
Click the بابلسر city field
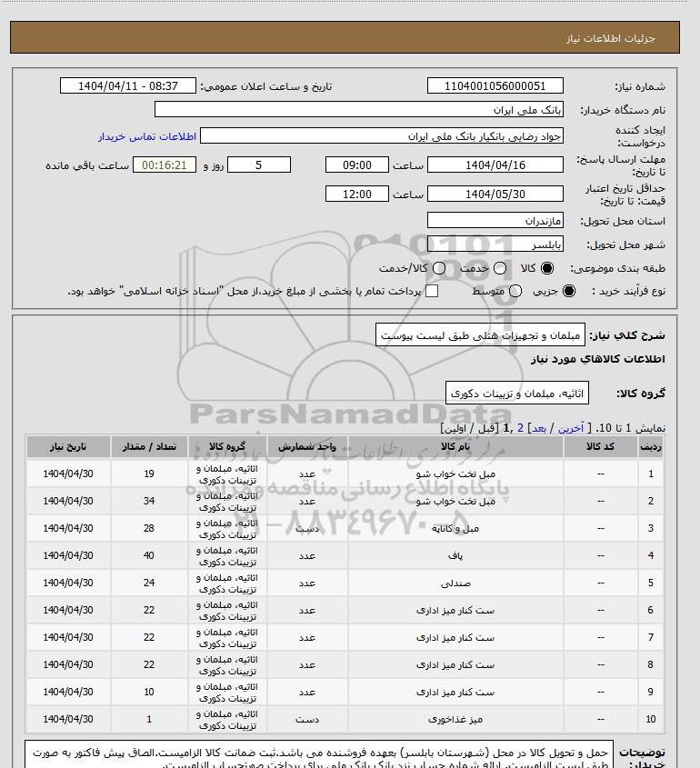(x=495, y=244)
